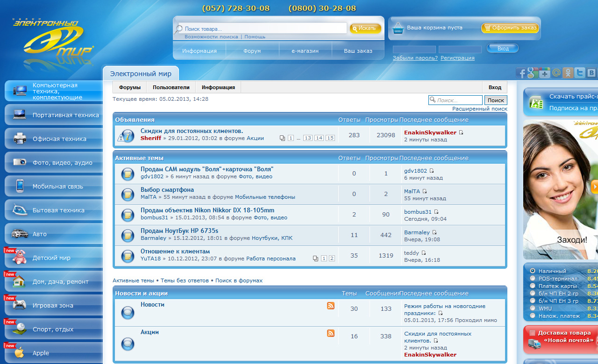The image size is (598, 364).
Task: Open the Новости forum RSS feed icon
Action: (x=331, y=306)
